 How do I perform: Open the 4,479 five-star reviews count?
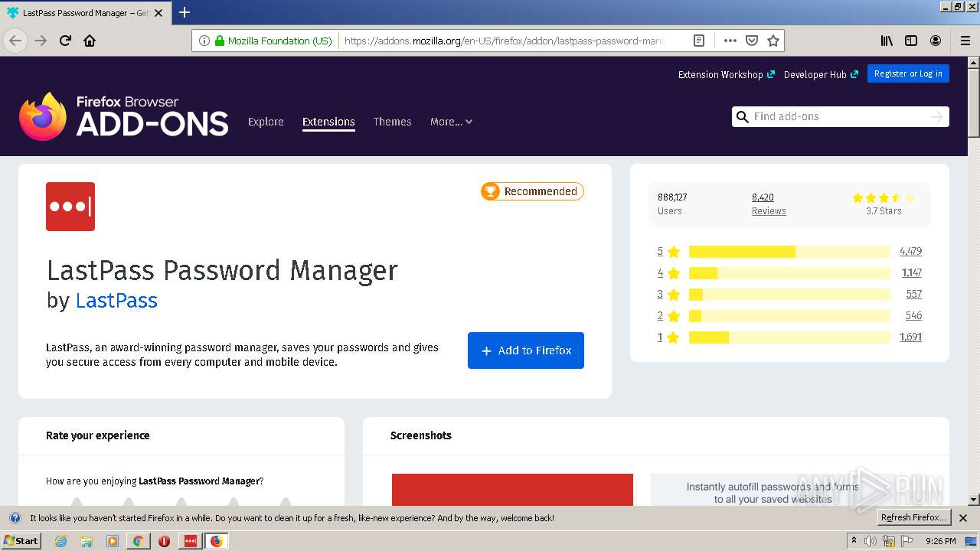[x=910, y=251]
